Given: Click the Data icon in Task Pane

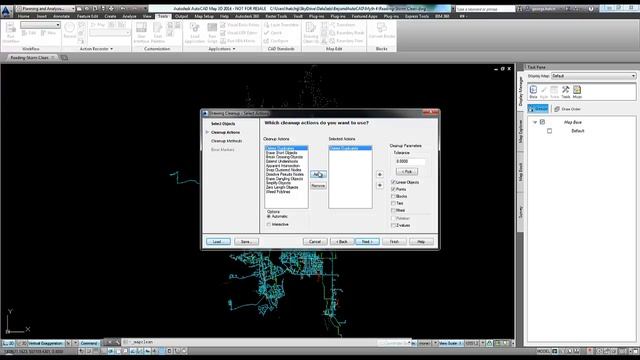Looking at the screenshot, I should [533, 92].
